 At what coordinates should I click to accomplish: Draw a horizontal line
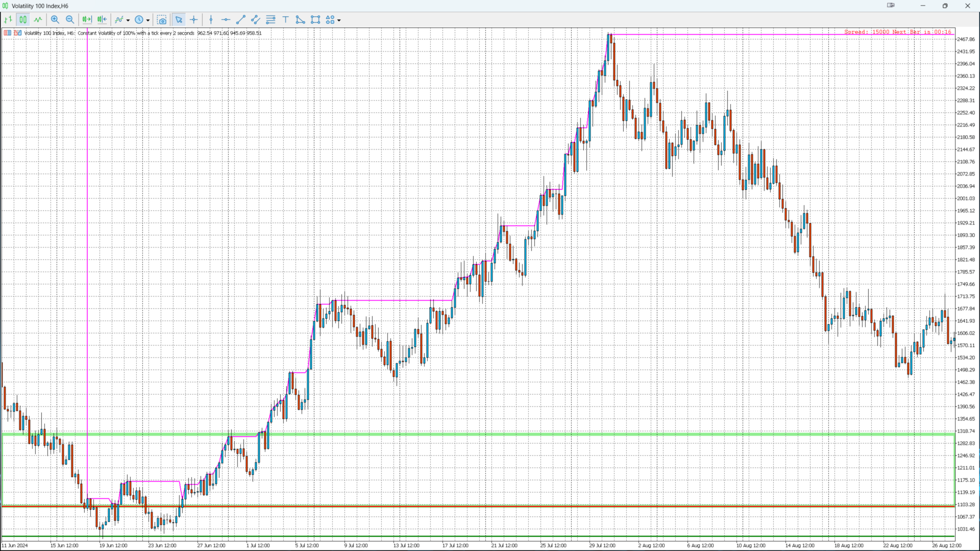coord(226,20)
